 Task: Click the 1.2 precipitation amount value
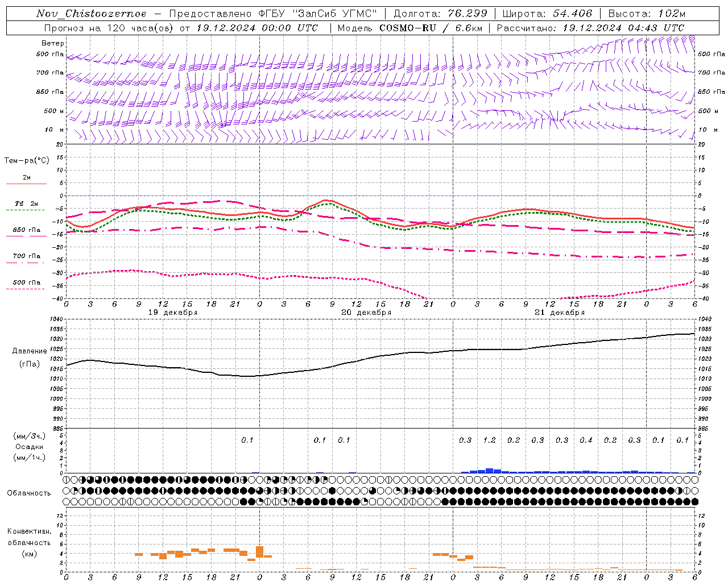pyautogui.click(x=489, y=440)
